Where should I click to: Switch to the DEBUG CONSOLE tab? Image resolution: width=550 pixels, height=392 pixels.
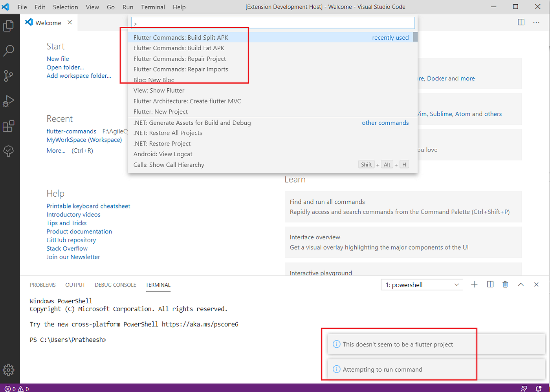[x=115, y=285]
